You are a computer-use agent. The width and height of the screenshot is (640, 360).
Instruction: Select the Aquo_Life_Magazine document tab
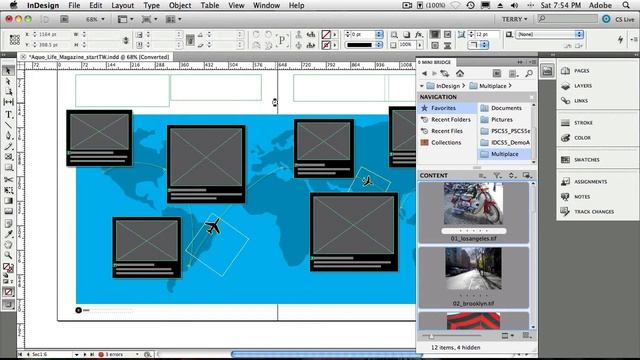click(x=96, y=57)
